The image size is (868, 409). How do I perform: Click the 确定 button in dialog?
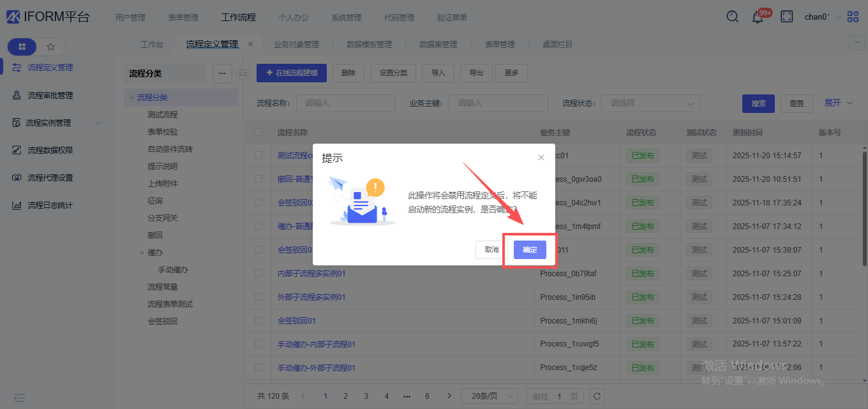click(x=530, y=250)
